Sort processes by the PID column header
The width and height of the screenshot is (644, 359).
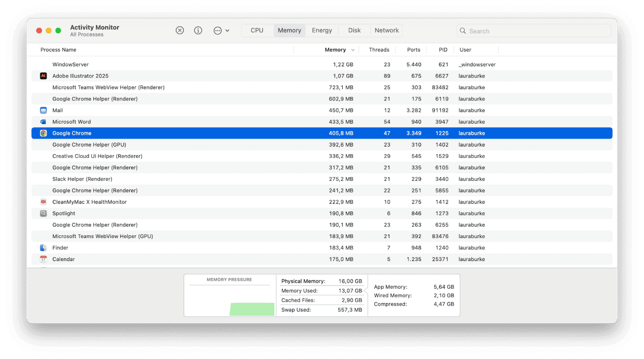(x=442, y=50)
